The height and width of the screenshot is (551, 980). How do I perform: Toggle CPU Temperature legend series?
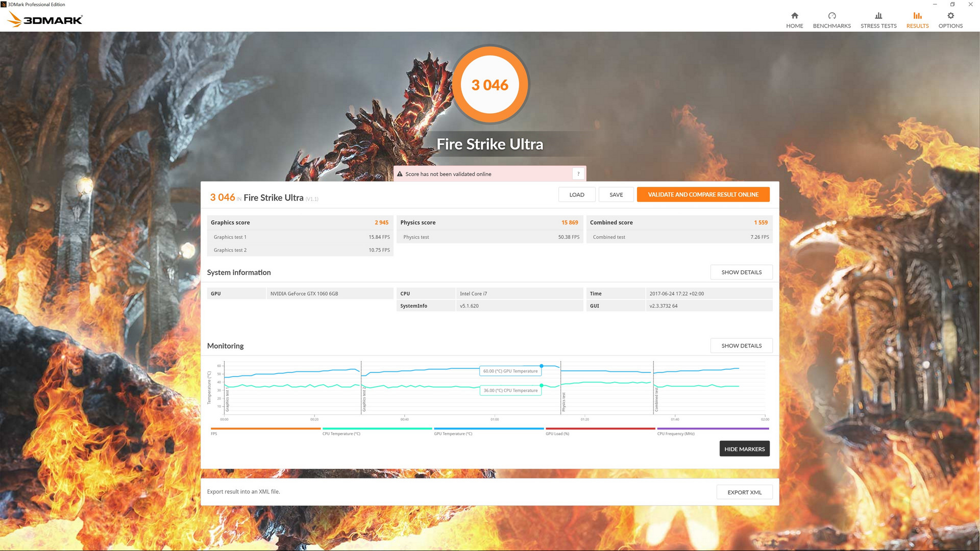coord(377,429)
